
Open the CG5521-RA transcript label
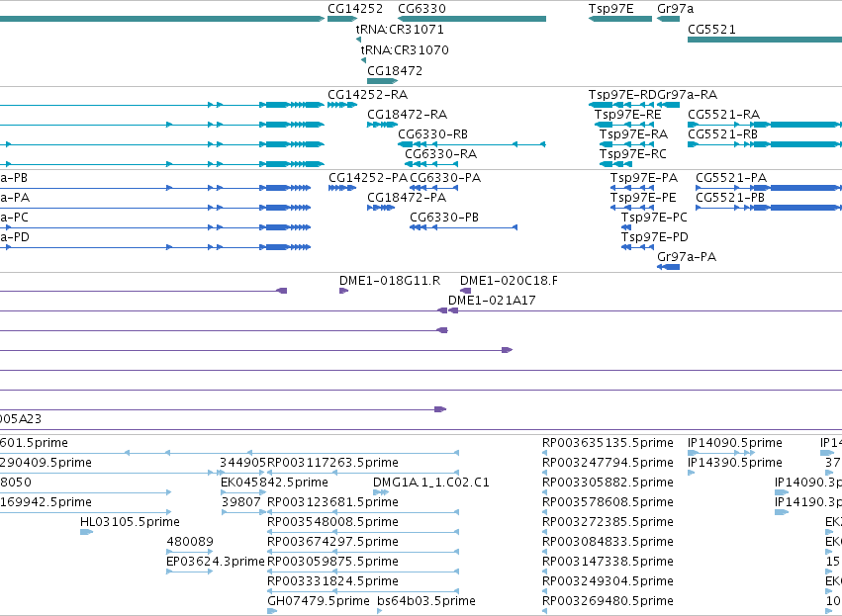724,115
